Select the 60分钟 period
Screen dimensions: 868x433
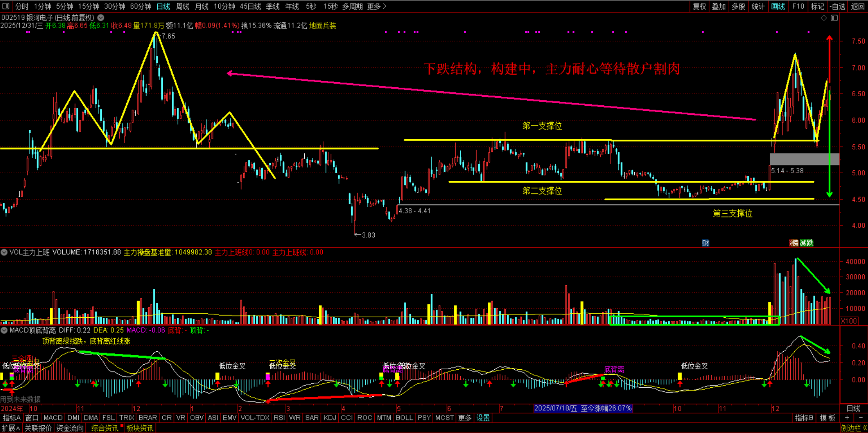click(141, 6)
